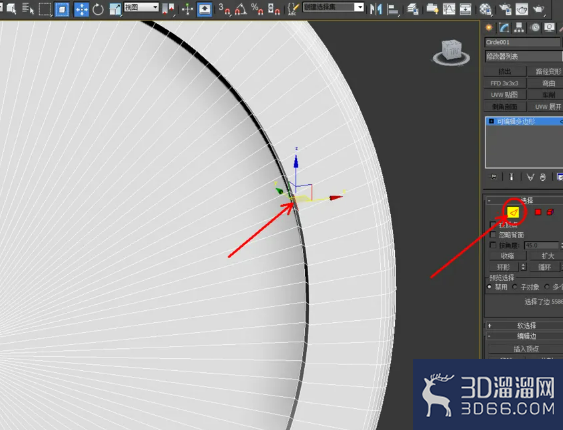Click the Grow (扩大) button
The width and height of the screenshot is (563, 430).
pyautogui.click(x=546, y=256)
